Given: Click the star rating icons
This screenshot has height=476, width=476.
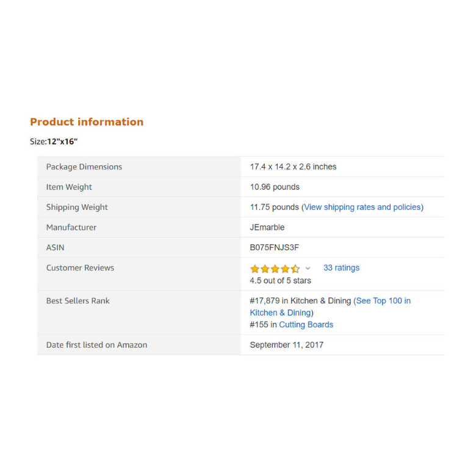Looking at the screenshot, I should pos(275,269).
